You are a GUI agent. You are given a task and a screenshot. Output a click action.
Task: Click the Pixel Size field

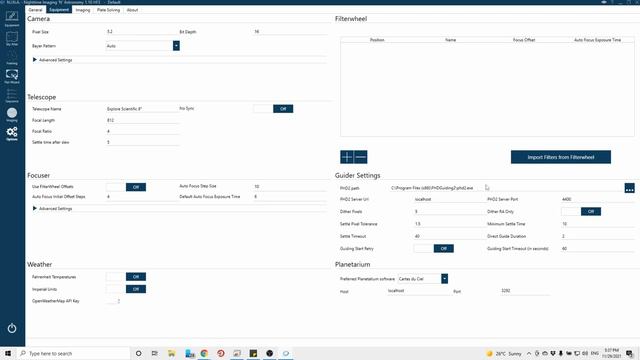(142, 31)
